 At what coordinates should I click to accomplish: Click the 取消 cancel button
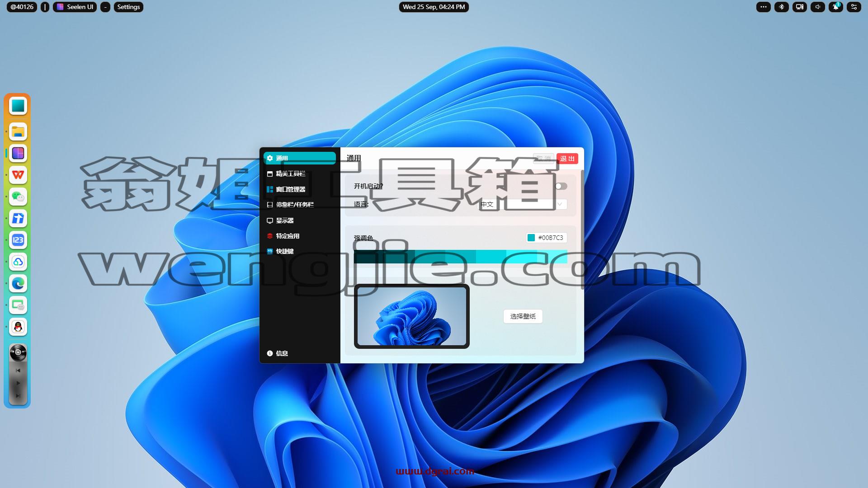pyautogui.click(x=543, y=159)
